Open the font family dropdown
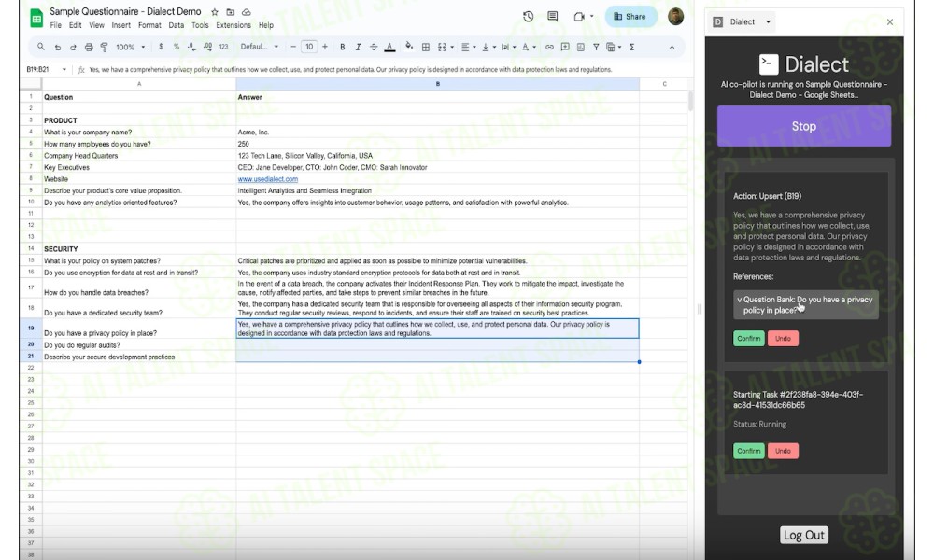Image resolution: width=934 pixels, height=560 pixels. (x=259, y=47)
